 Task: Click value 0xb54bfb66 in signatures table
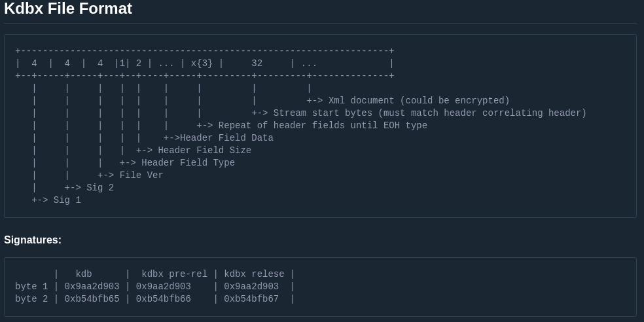click(x=163, y=299)
